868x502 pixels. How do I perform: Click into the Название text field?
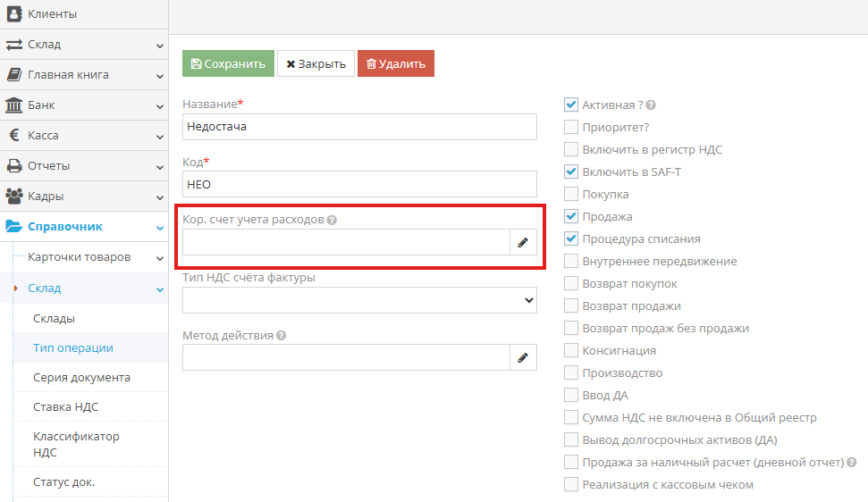[x=359, y=127]
